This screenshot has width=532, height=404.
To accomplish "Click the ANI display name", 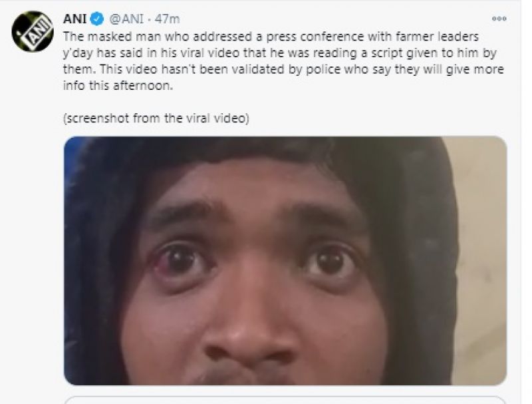I will tap(75, 19).
